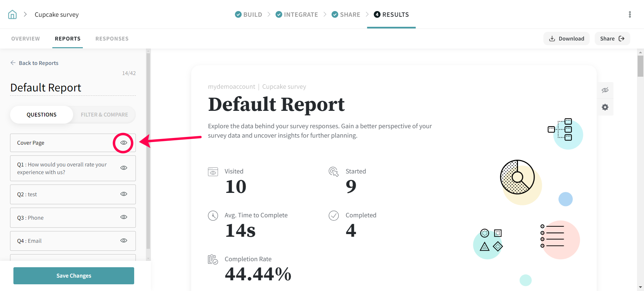Image resolution: width=644 pixels, height=291 pixels.
Task: Navigate to the Build step
Action: [249, 14]
